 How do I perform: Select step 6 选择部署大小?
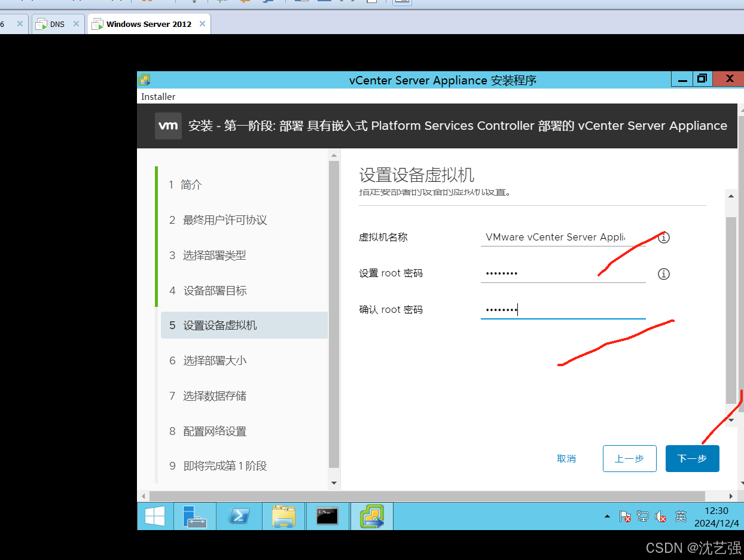tap(245, 361)
